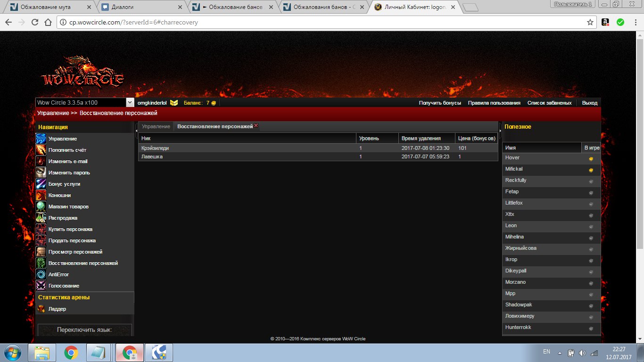Switch to the Управление tab

point(156,126)
